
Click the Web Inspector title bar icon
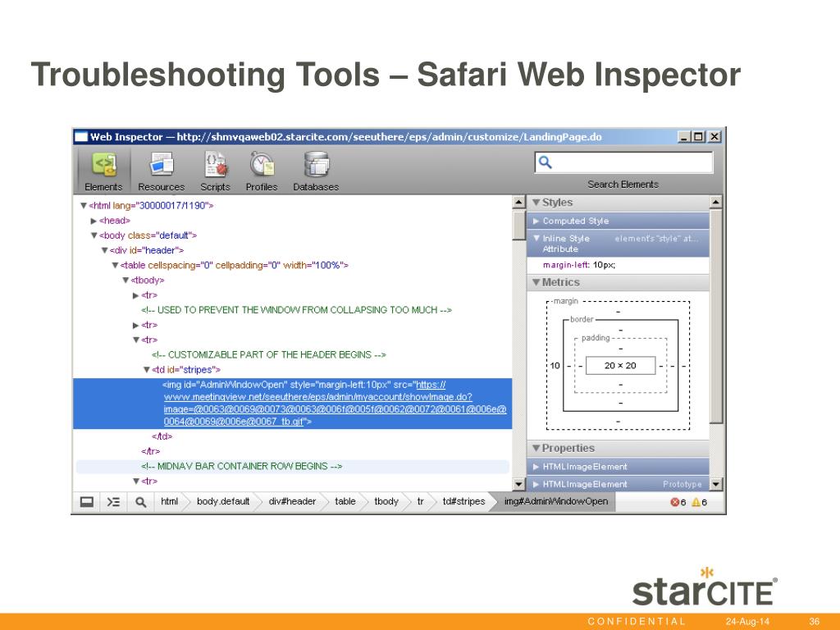(81, 137)
